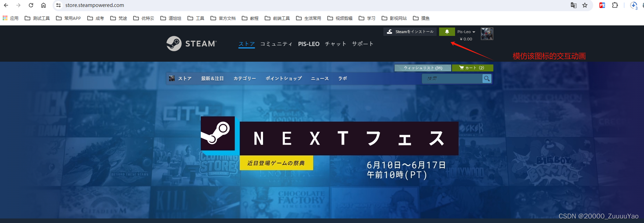The image size is (644, 223).
Task: Click the browser forward arrow
Action: pyautogui.click(x=18, y=5)
